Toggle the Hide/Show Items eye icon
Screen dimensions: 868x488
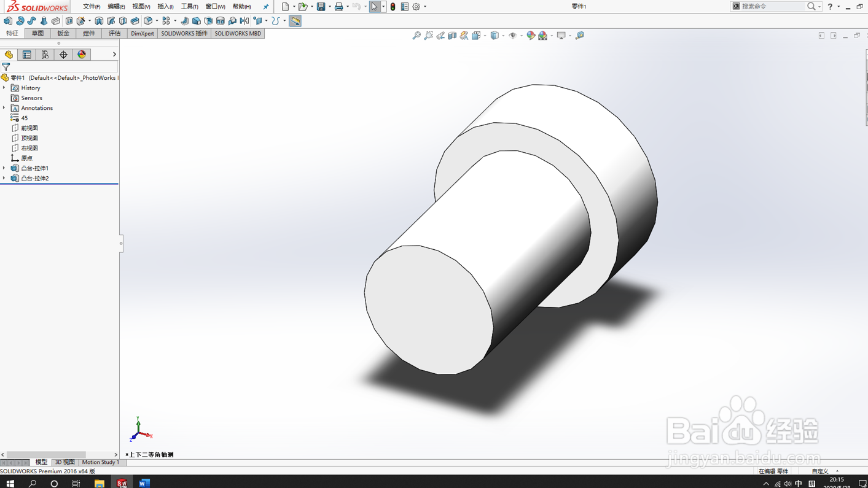click(x=514, y=35)
